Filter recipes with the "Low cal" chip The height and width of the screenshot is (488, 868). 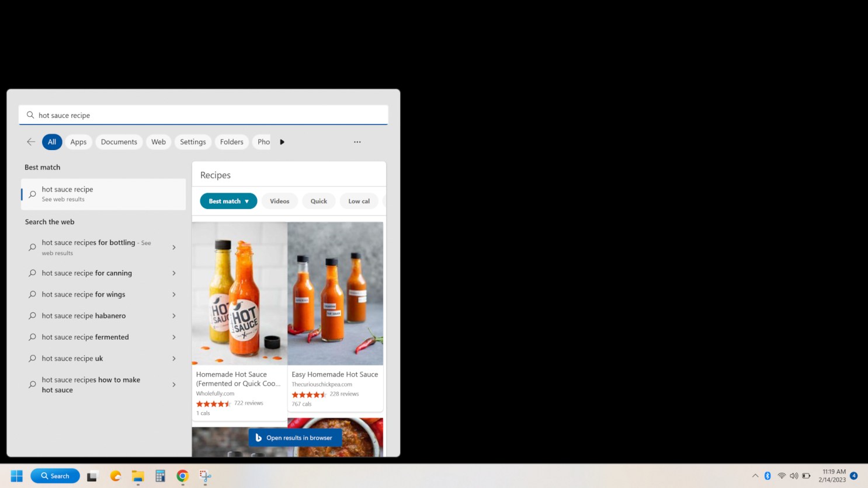tap(359, 201)
